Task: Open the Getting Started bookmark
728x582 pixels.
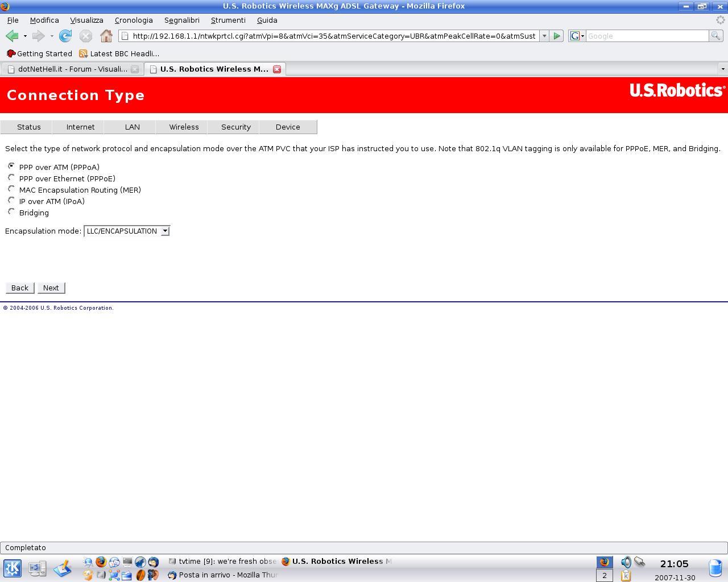Action: pos(39,53)
